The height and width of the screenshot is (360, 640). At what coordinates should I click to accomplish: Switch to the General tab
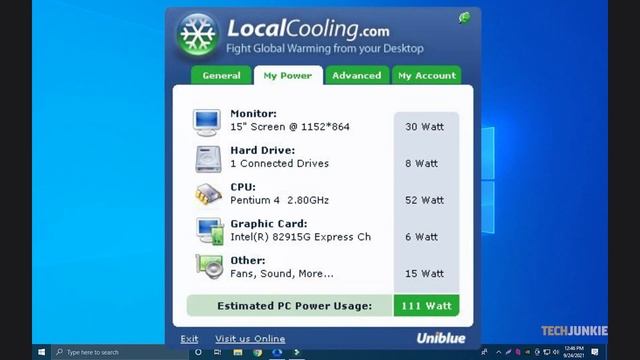pyautogui.click(x=221, y=76)
